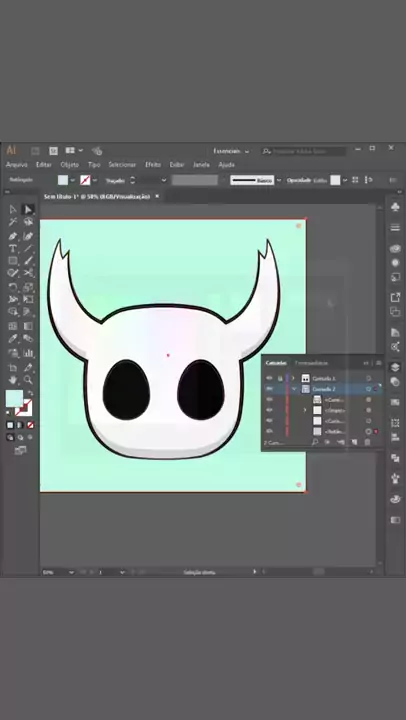Open the zoom level 50% dropdown
The height and width of the screenshot is (720, 406).
coord(71,572)
